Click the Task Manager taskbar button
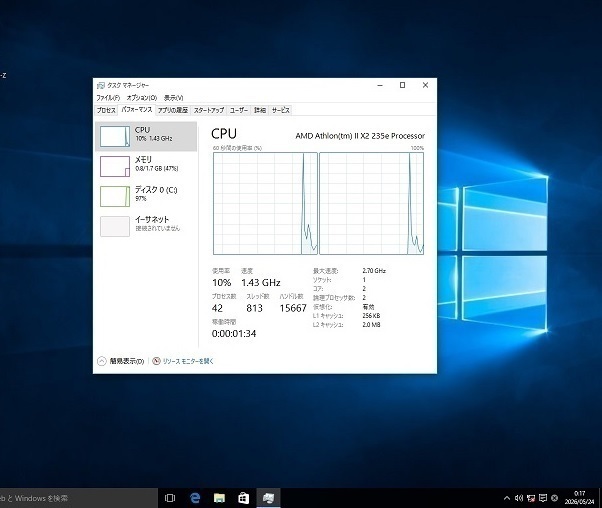 (x=268, y=498)
